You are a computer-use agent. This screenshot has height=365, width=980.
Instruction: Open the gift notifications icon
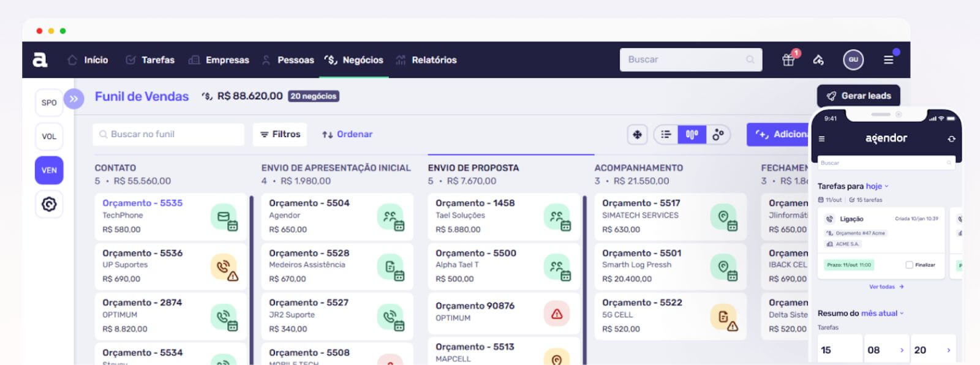[x=789, y=59]
